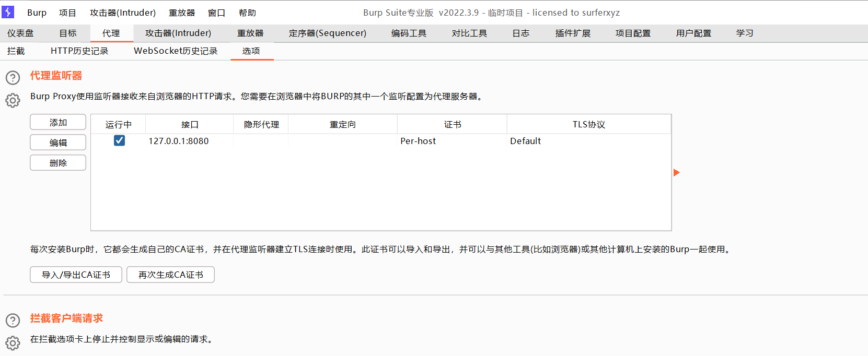This screenshot has width=868, height=356.
Task: Open the 对比工具 tab
Action: [x=469, y=33]
